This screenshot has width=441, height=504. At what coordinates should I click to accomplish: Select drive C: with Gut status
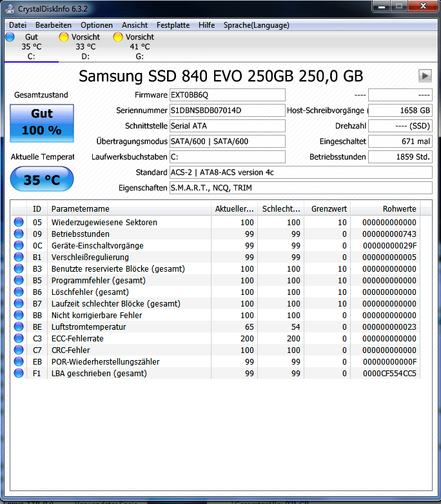coord(31,46)
